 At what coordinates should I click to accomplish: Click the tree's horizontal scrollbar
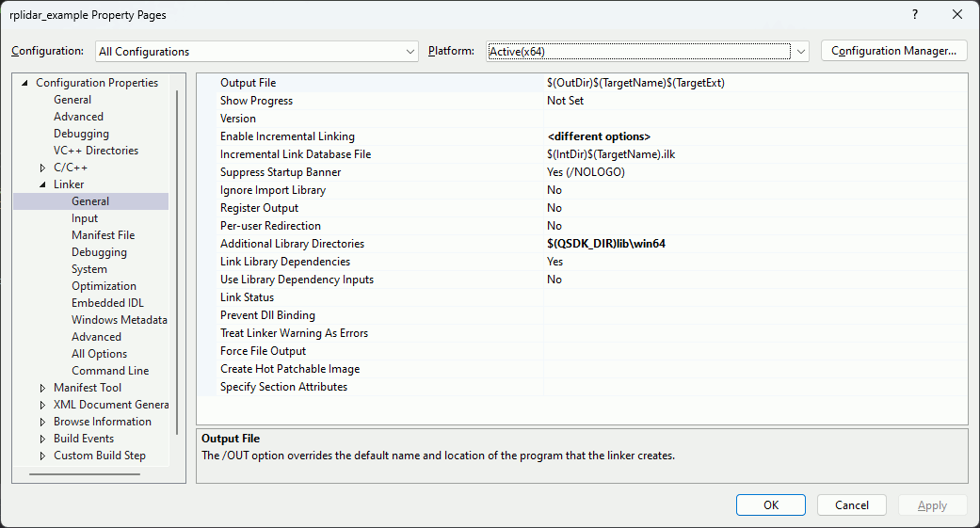pyautogui.click(x=85, y=474)
